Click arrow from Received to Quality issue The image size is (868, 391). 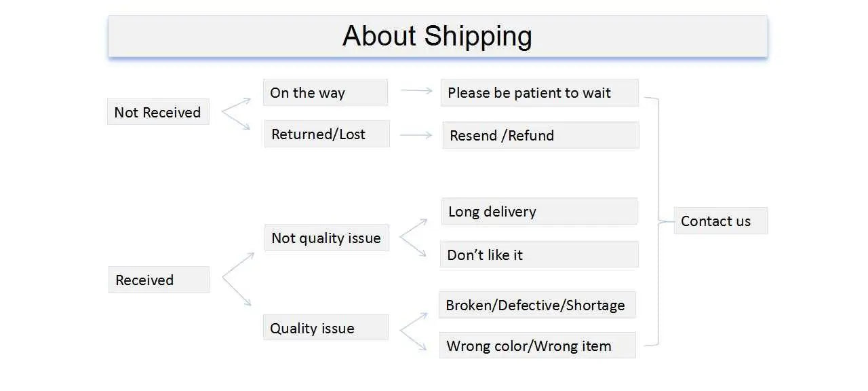(237, 292)
